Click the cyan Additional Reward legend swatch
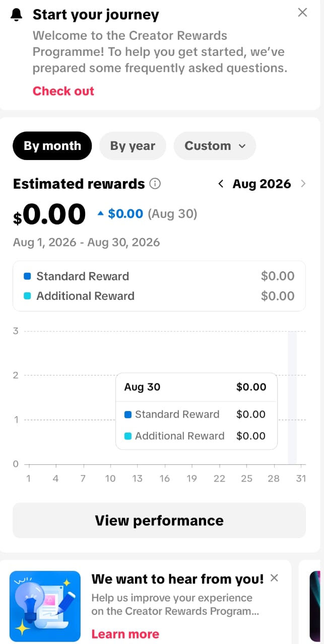Image resolution: width=324 pixels, height=644 pixels. coord(27,296)
